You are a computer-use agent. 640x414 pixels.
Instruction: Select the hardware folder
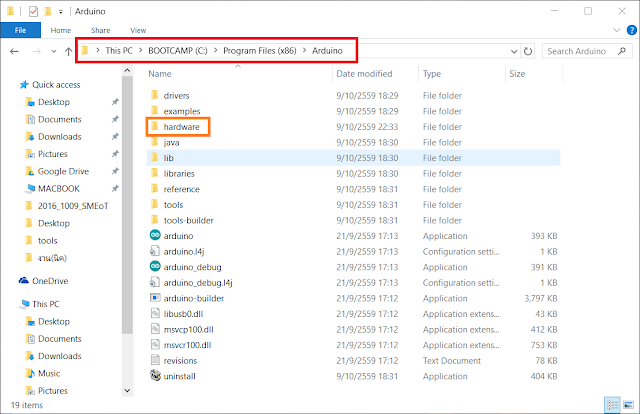(353, 127)
